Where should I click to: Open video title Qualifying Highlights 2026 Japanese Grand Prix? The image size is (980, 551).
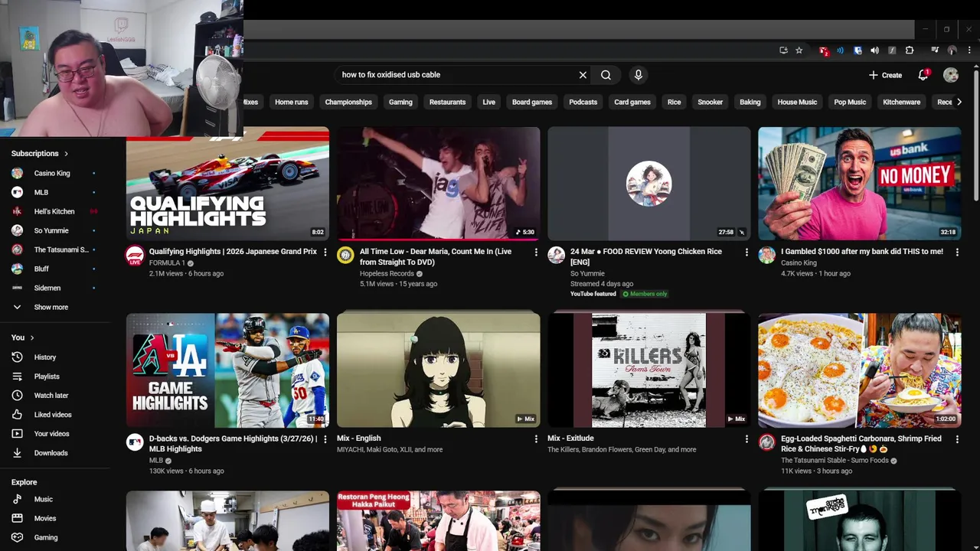(233, 252)
